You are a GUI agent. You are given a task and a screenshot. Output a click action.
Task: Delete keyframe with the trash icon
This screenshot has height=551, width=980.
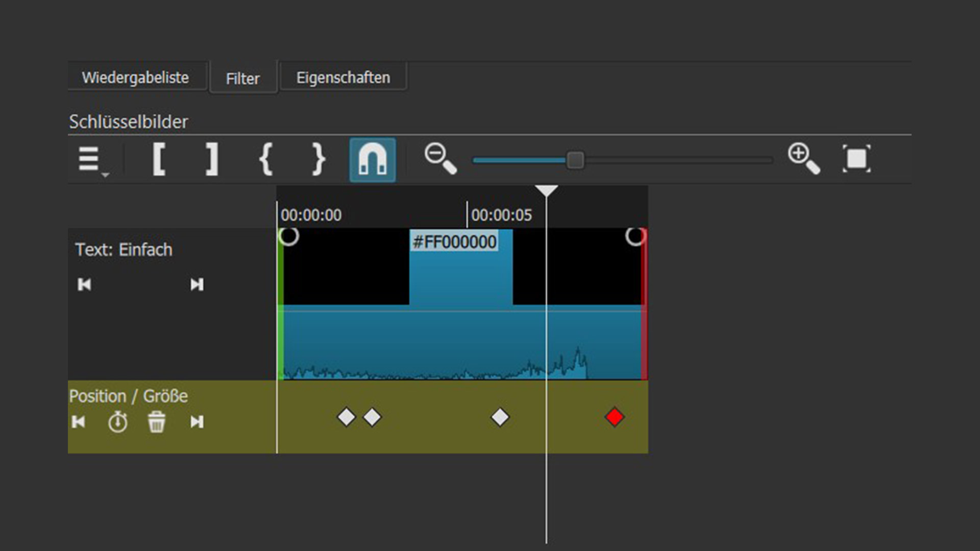click(x=157, y=422)
